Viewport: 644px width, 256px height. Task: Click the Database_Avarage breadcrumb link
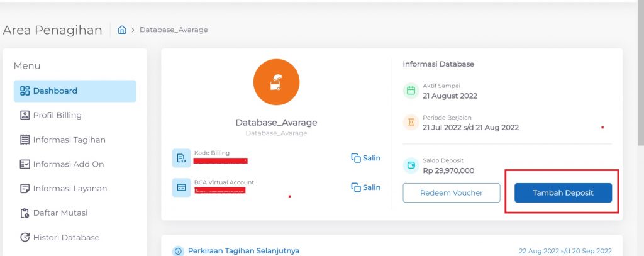[x=174, y=30]
